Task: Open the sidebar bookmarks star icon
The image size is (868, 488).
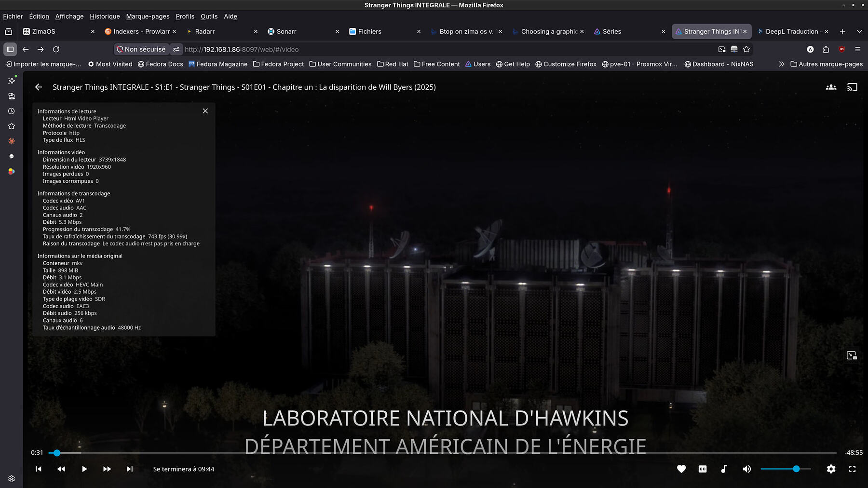Action: 12,126
